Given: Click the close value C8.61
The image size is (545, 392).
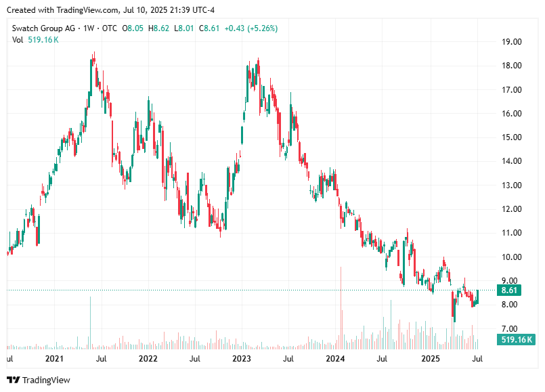Looking at the screenshot, I should pyautogui.click(x=209, y=28).
